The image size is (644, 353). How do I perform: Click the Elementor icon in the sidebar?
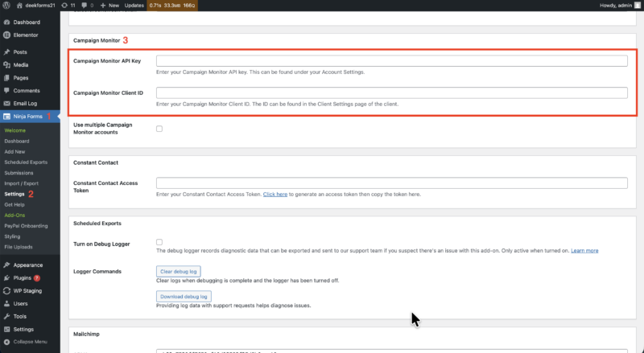6,35
